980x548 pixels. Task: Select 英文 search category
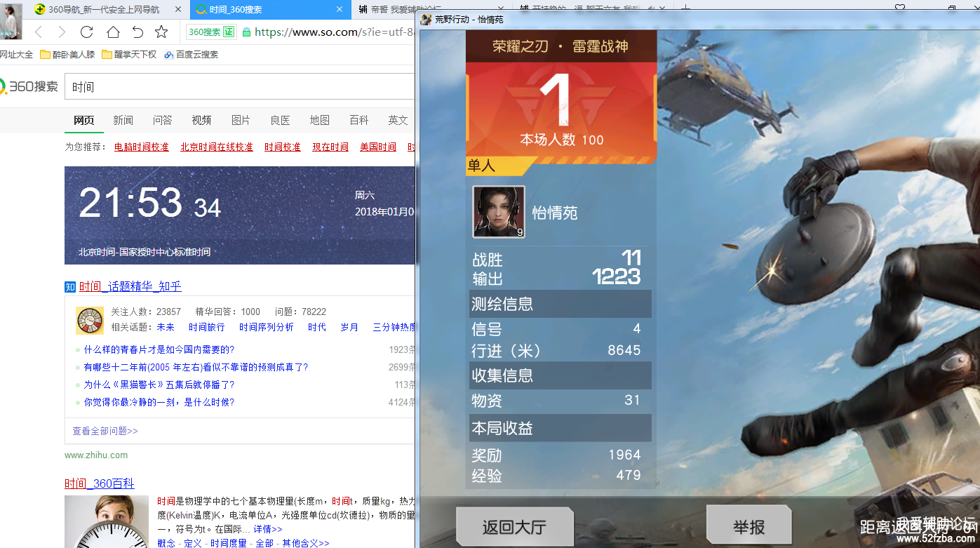[x=398, y=120]
